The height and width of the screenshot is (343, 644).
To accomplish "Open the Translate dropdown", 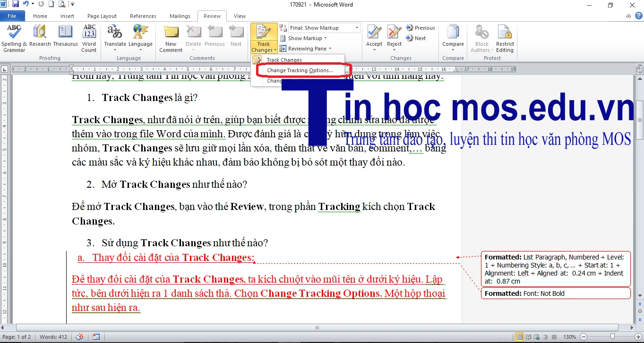I will (115, 39).
